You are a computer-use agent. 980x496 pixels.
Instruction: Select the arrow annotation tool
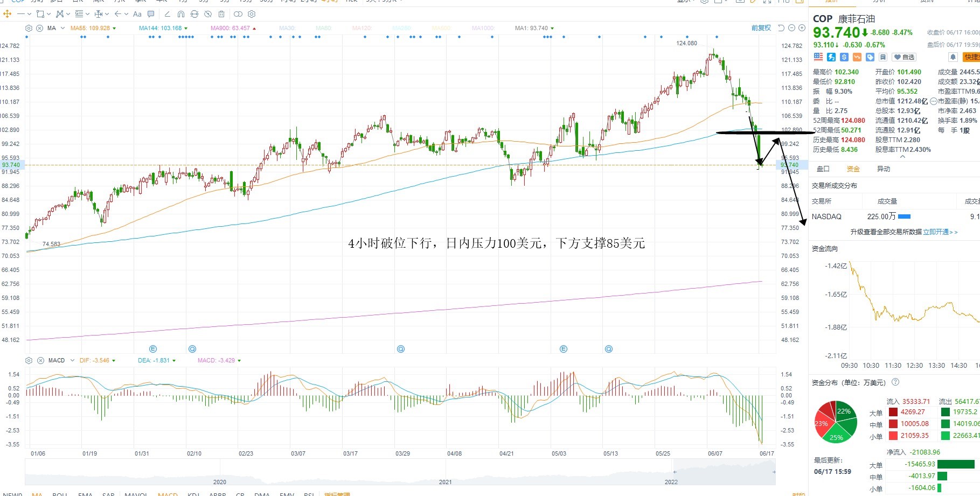pyautogui.click(x=118, y=14)
